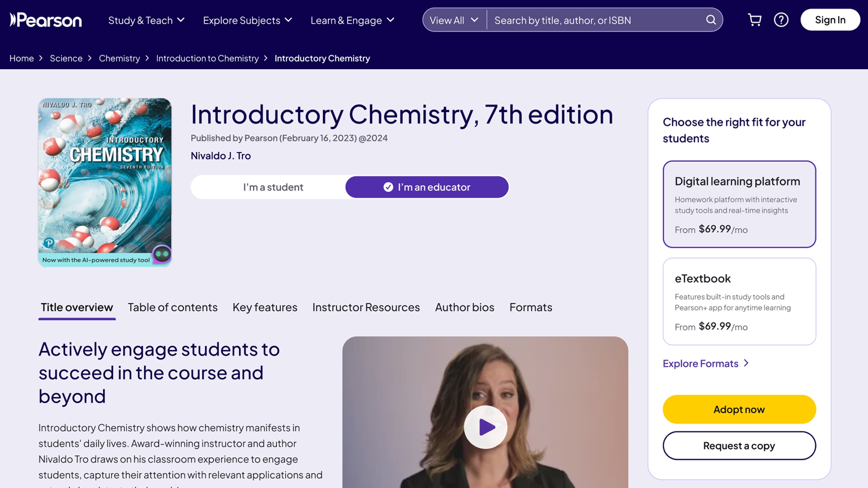Switch to the Instructor Resources tab
This screenshot has height=488, width=868.
coord(366,307)
